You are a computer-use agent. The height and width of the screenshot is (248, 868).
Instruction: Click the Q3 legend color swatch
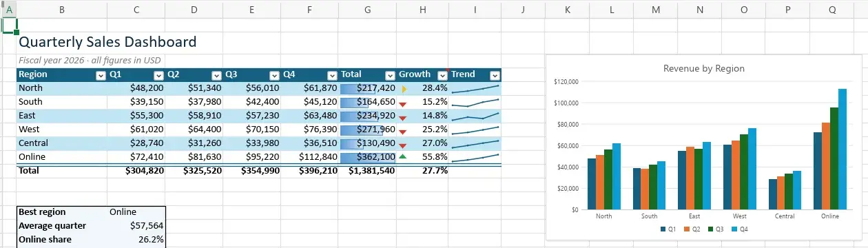710,229
